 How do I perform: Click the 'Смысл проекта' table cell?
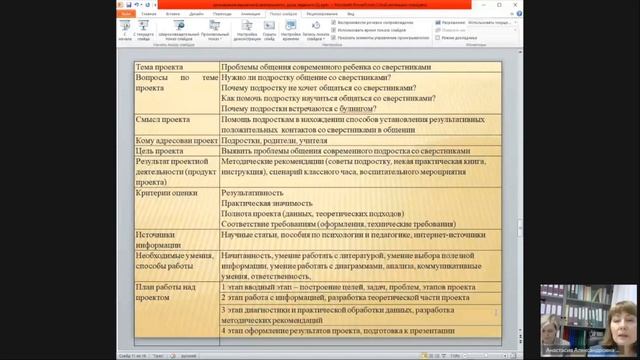[177, 124]
